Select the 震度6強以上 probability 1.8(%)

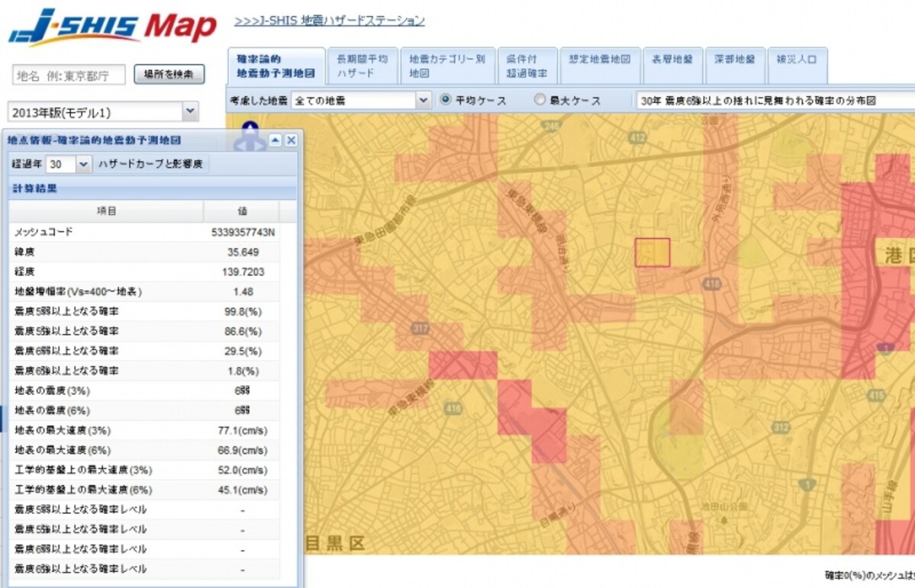[243, 371]
